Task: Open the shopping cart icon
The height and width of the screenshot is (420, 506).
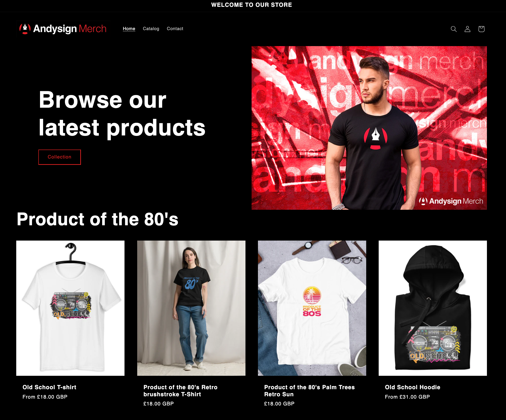Action: (x=482, y=29)
